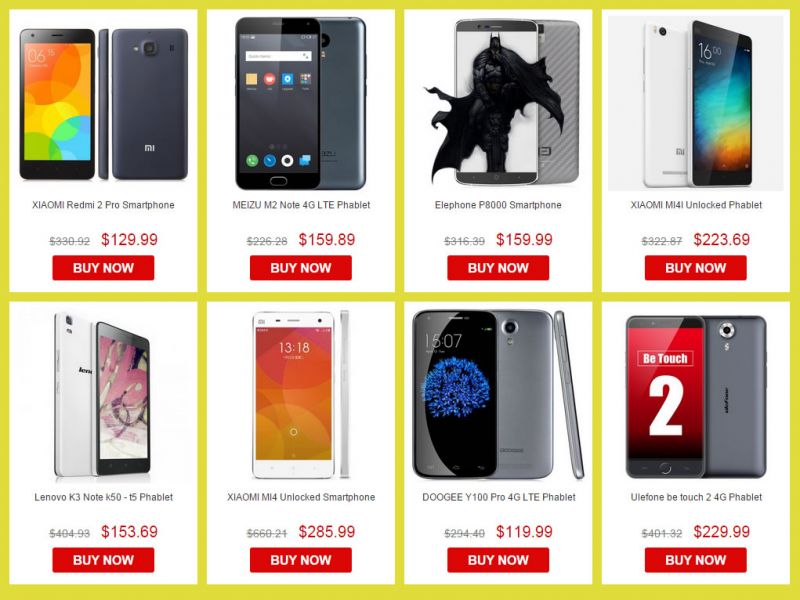Click BUY NOW for MEIZU M2 Note
Screen dimensions: 800x600
point(301,268)
